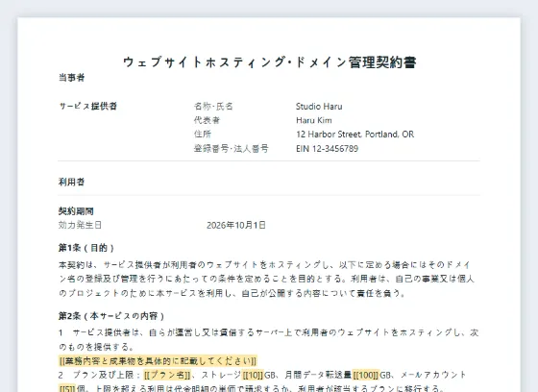Click the 利用者 section heading
Image resolution: width=538 pixels, height=392 pixels.
pyautogui.click(x=71, y=182)
